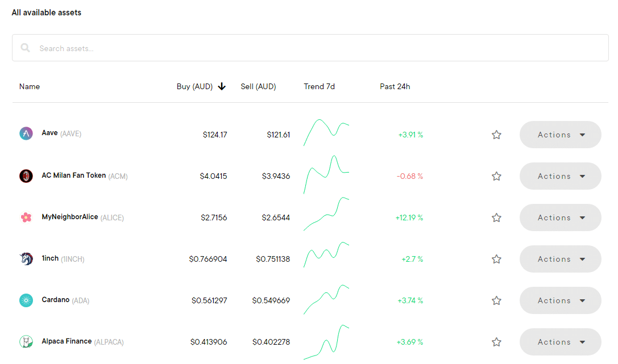618x364 pixels.
Task: Favorite Aave with the star
Action: click(496, 135)
